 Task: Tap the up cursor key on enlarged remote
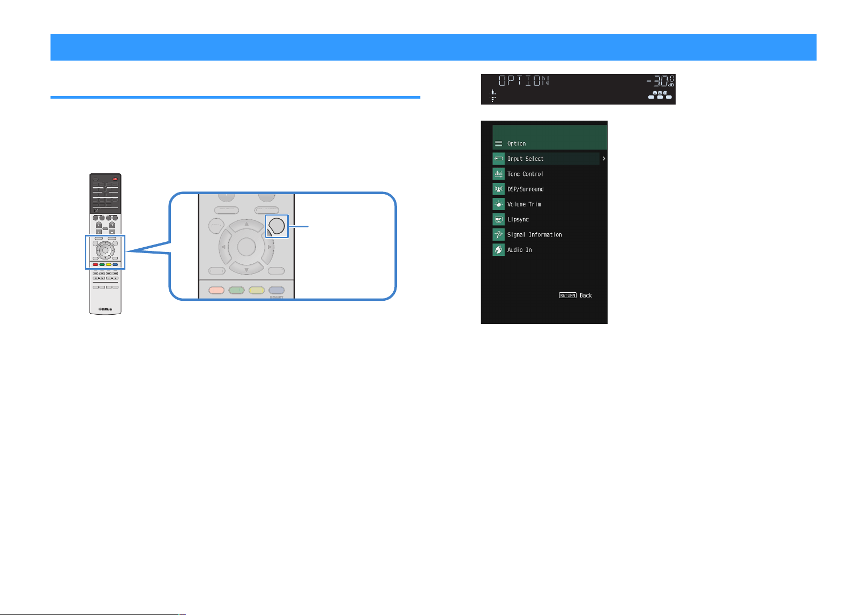pos(246,225)
